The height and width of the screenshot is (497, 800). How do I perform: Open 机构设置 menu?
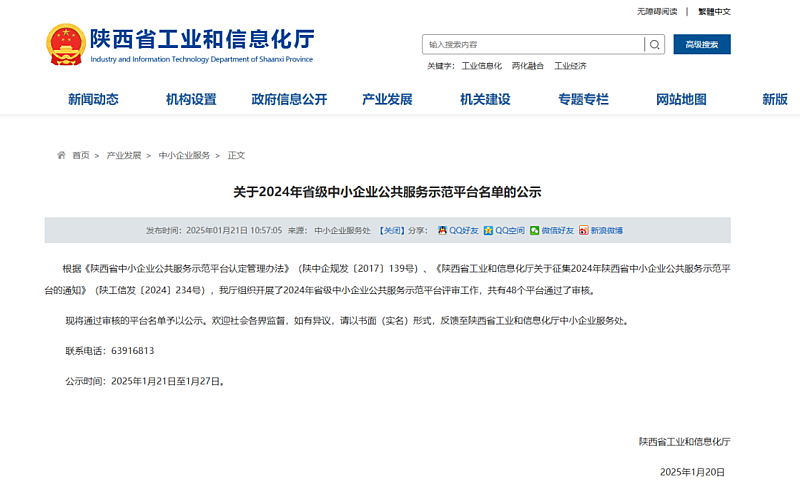pyautogui.click(x=191, y=99)
